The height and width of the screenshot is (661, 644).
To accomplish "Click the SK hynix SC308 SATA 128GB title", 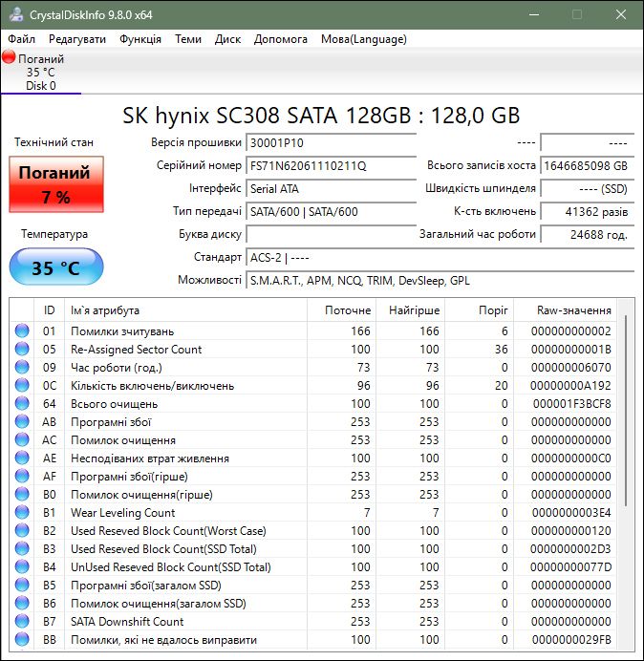I will click(321, 115).
